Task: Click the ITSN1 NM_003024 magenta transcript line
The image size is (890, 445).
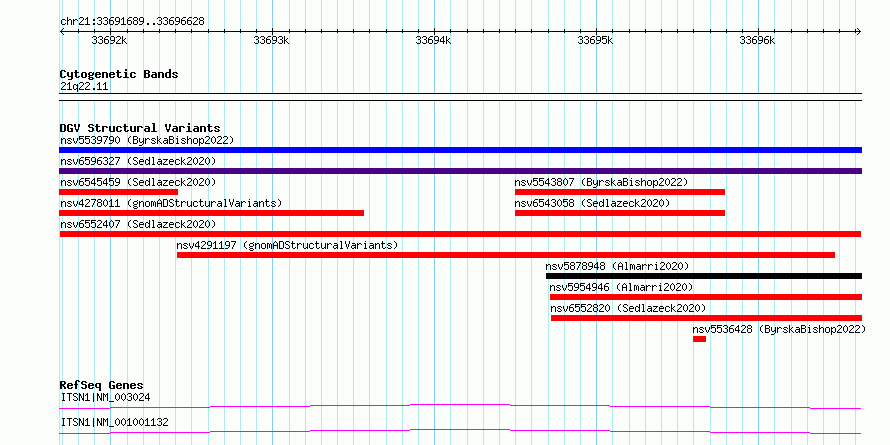Action: coord(460,406)
